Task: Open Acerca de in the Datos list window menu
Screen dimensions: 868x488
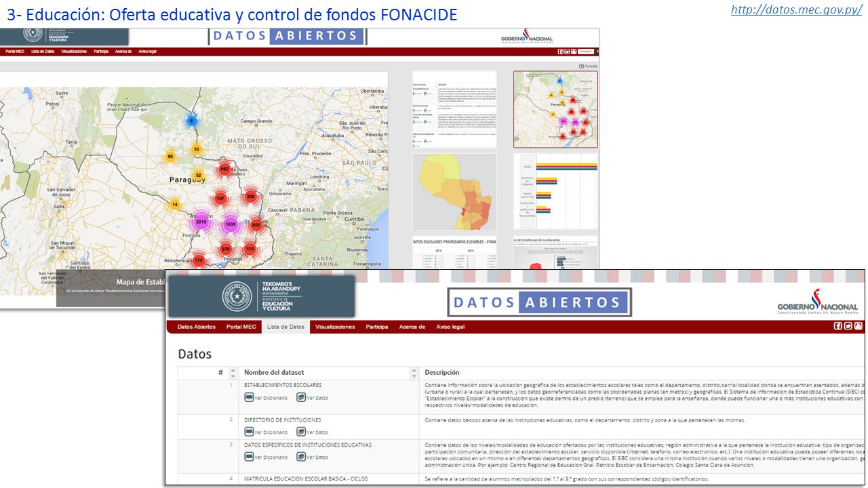Action: click(412, 327)
